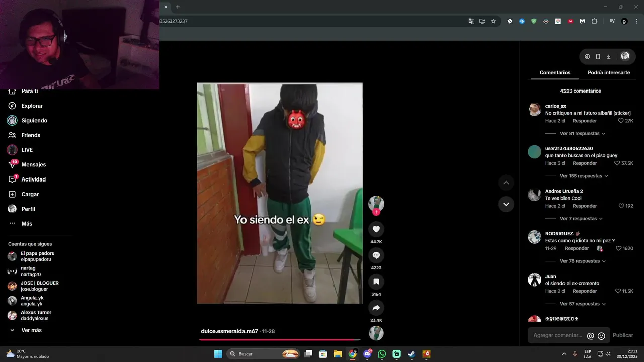Switch to Podría interesarte tab

609,73
